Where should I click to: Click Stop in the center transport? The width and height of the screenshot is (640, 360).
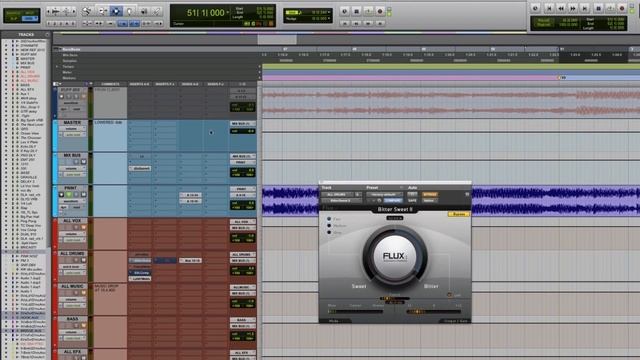356,11
